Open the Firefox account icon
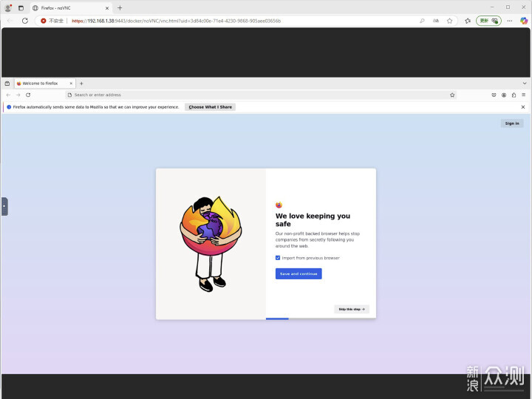 point(504,95)
